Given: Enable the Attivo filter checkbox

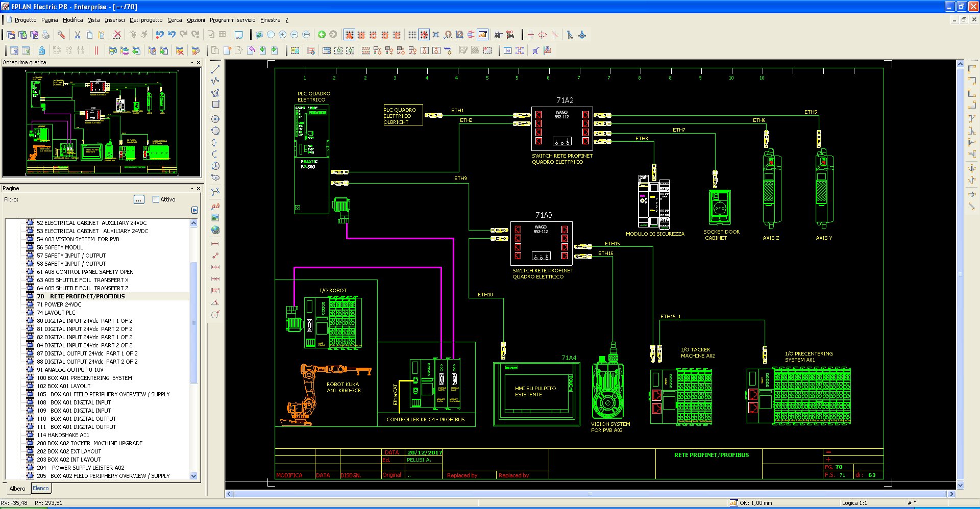Looking at the screenshot, I should (x=156, y=199).
